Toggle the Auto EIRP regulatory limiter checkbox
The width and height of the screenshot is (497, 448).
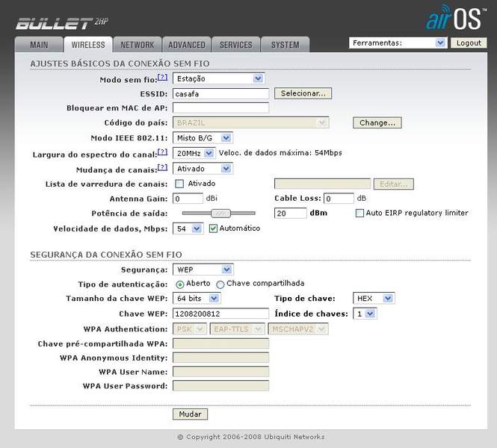359,213
